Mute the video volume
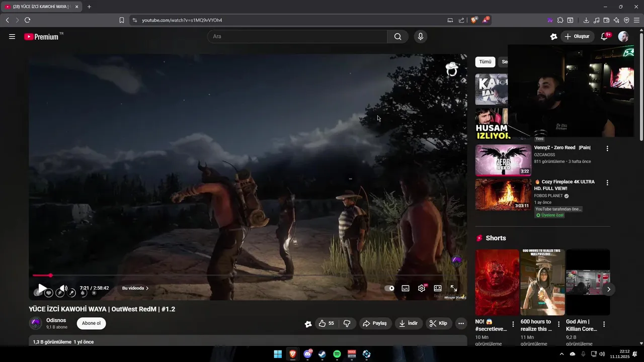 click(x=63, y=288)
